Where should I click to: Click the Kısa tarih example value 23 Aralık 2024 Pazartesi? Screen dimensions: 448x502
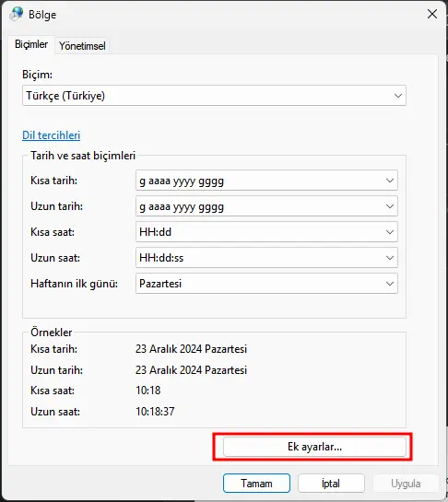191,349
